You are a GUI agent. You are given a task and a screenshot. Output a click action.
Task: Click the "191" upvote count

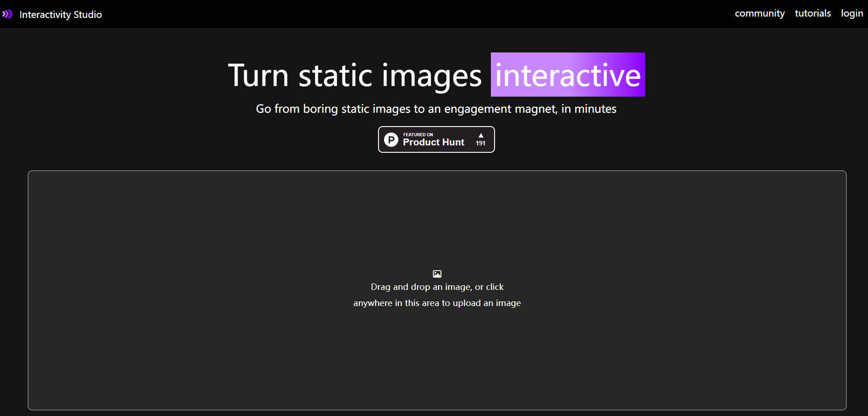pyautogui.click(x=481, y=143)
